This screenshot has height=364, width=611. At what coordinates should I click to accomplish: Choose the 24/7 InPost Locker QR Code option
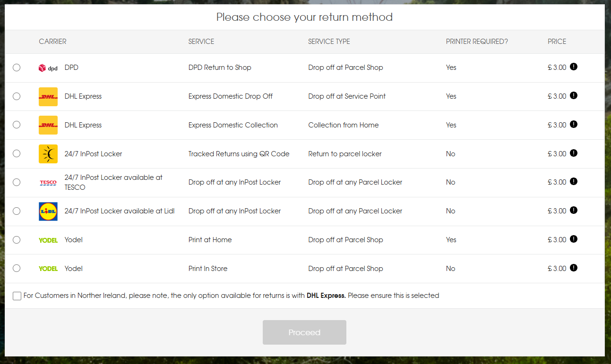tap(17, 153)
